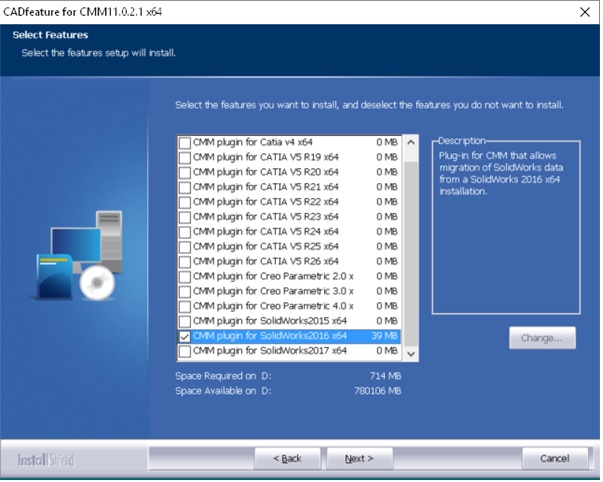Proceed with the Next button
603x482 pixels.
[x=359, y=459]
